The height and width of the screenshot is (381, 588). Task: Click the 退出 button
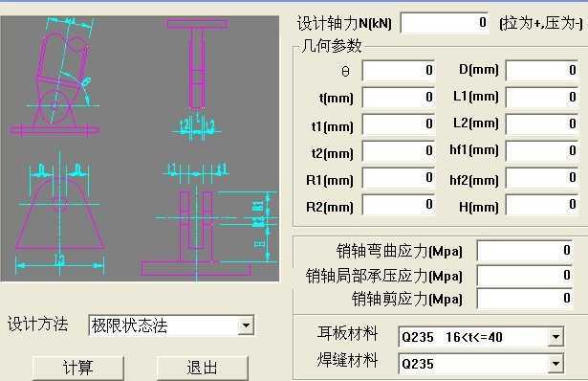[x=202, y=368]
